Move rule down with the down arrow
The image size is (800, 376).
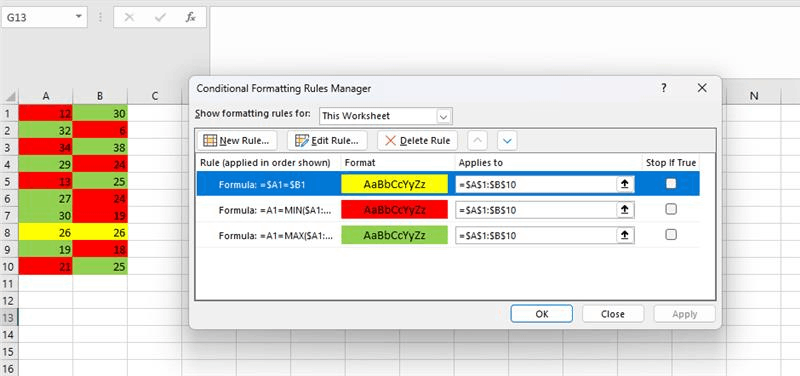pos(507,140)
